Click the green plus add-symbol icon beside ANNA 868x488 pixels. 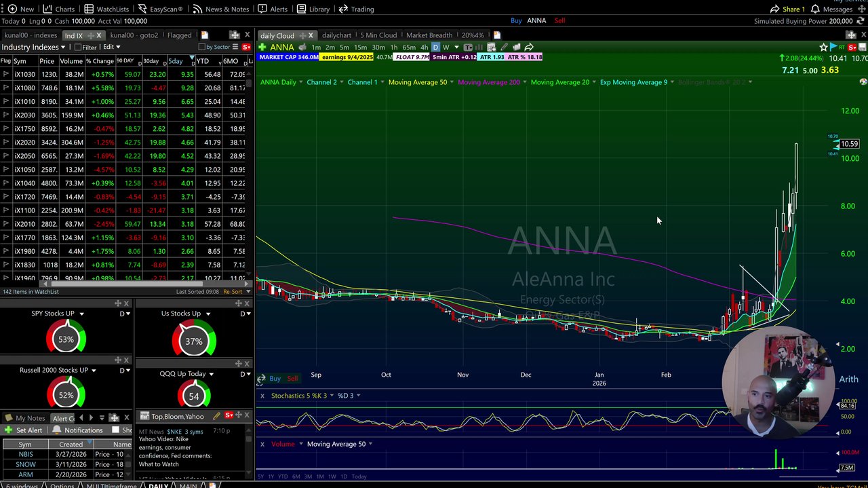[x=262, y=47]
